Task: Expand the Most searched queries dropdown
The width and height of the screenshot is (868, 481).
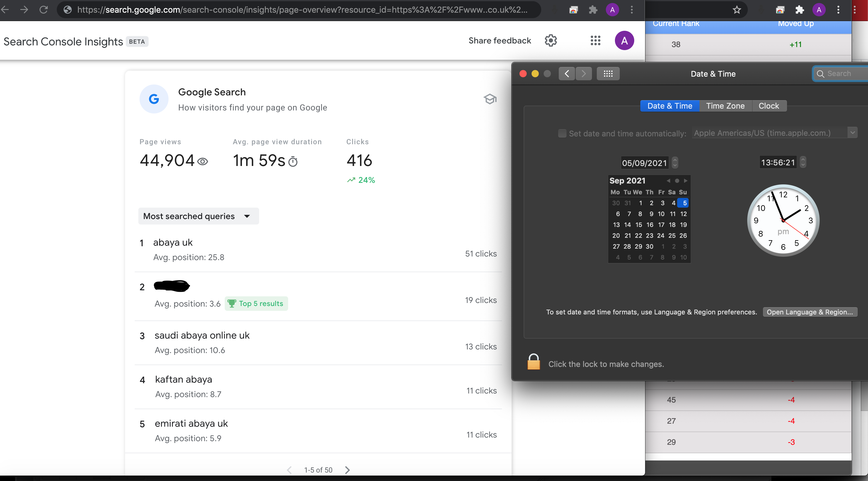Action: [x=198, y=216]
